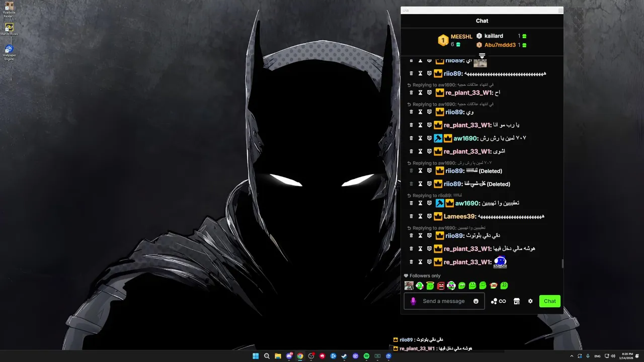Image resolution: width=644 pixels, height=362 pixels.
Task: Insert the emote wearing a red hat
Action: click(494, 286)
